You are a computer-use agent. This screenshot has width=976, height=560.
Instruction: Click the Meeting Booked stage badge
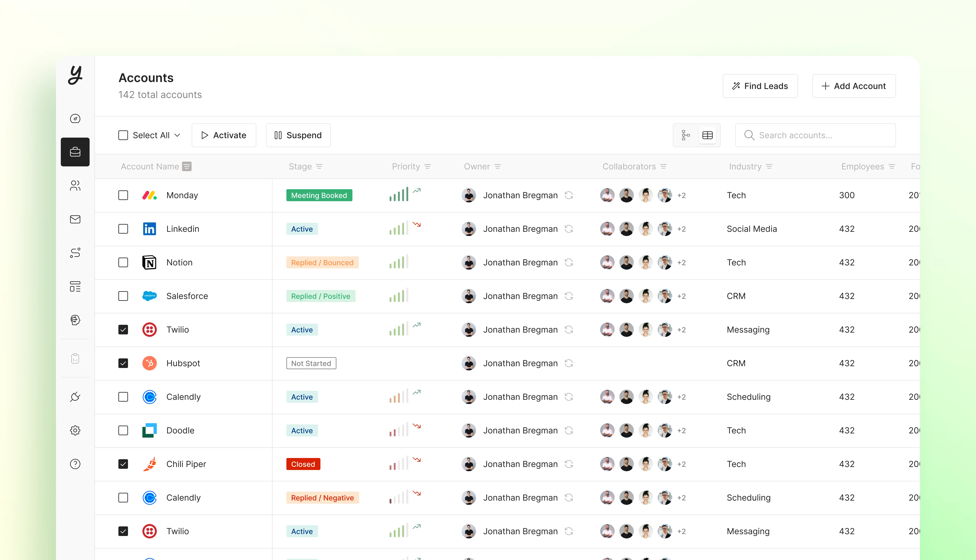pos(319,195)
